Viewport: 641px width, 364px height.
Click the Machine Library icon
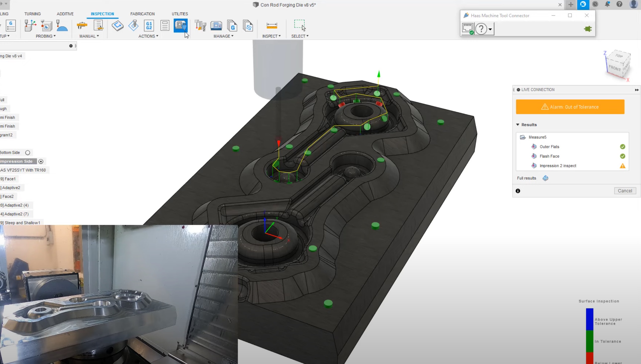pyautogui.click(x=216, y=26)
